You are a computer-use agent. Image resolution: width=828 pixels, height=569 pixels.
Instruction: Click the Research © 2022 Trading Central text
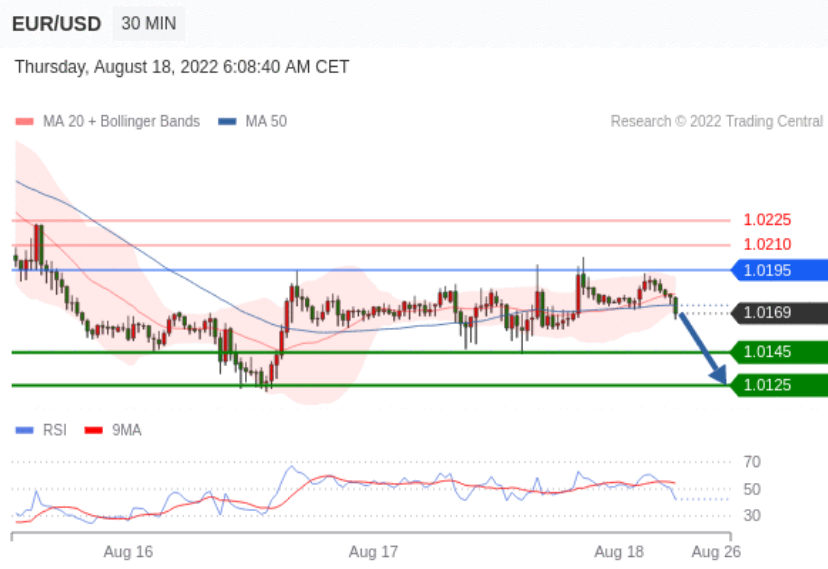[717, 121]
